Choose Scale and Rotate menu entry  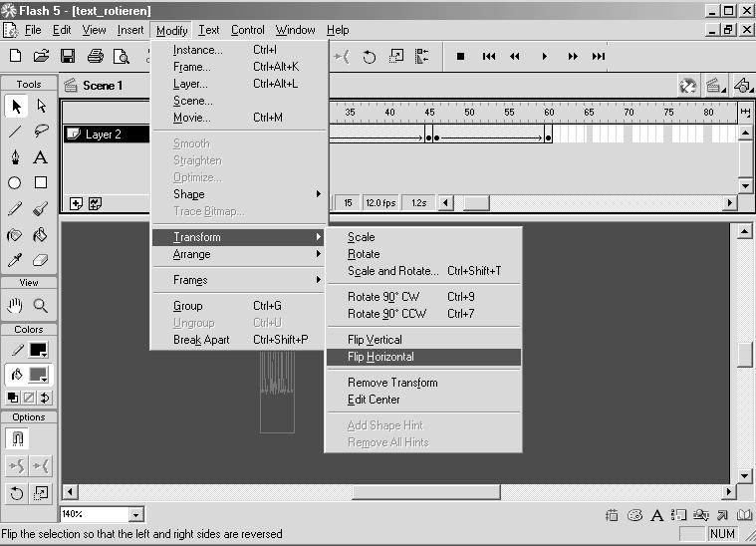423,271
